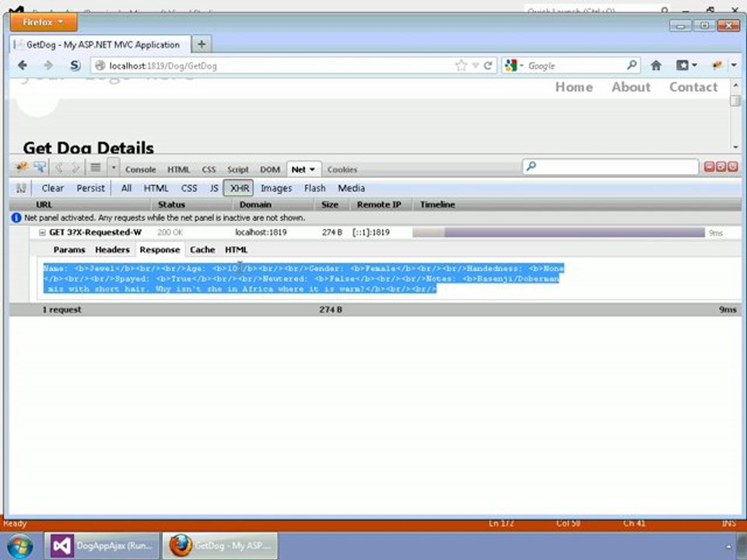Switch to the Firebug CSS panel
The image size is (747, 560).
[x=209, y=170]
